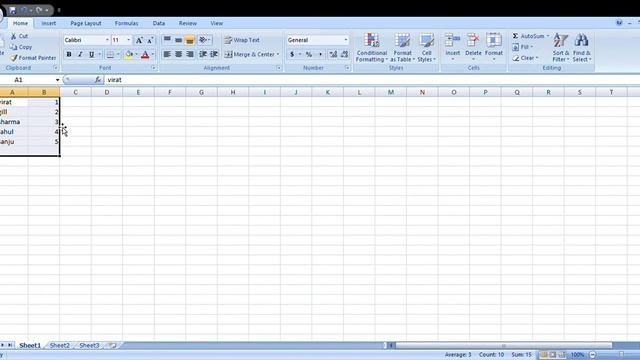The image size is (640, 360).
Task: Decrease indent of cell contents
Action: pos(202,54)
